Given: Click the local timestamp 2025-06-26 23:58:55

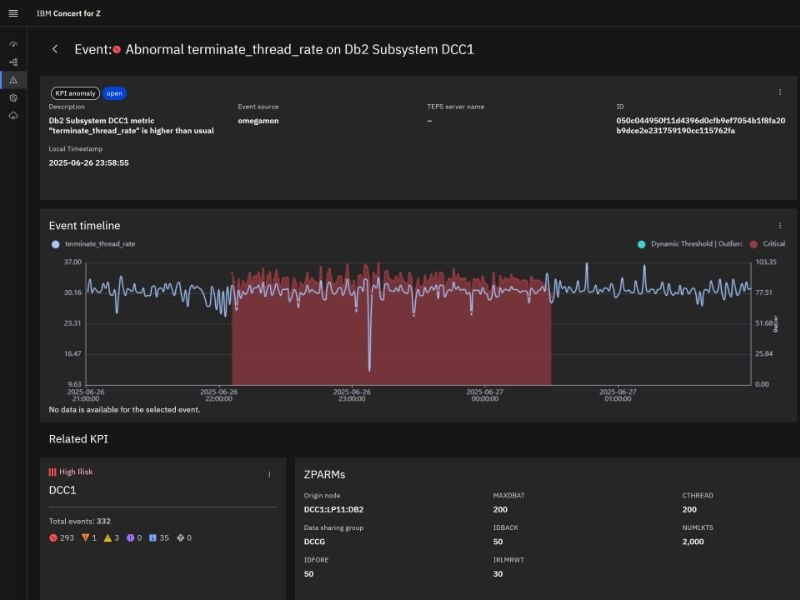Looking at the screenshot, I should click(89, 163).
